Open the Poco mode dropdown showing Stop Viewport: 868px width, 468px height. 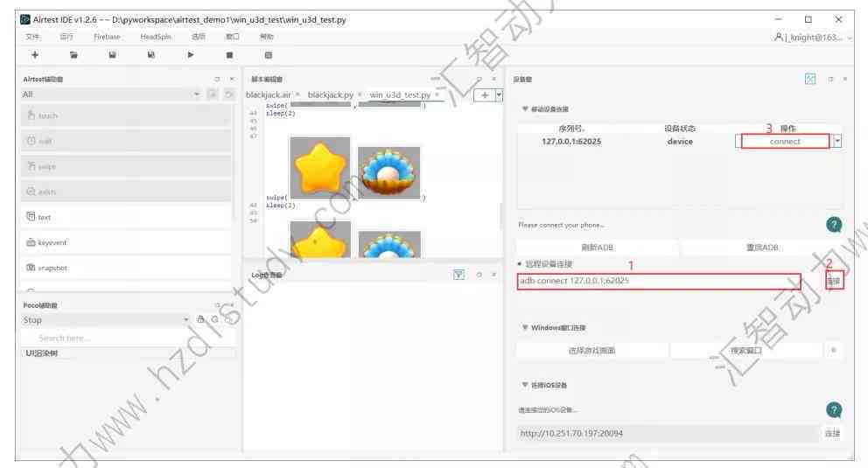tap(106, 320)
